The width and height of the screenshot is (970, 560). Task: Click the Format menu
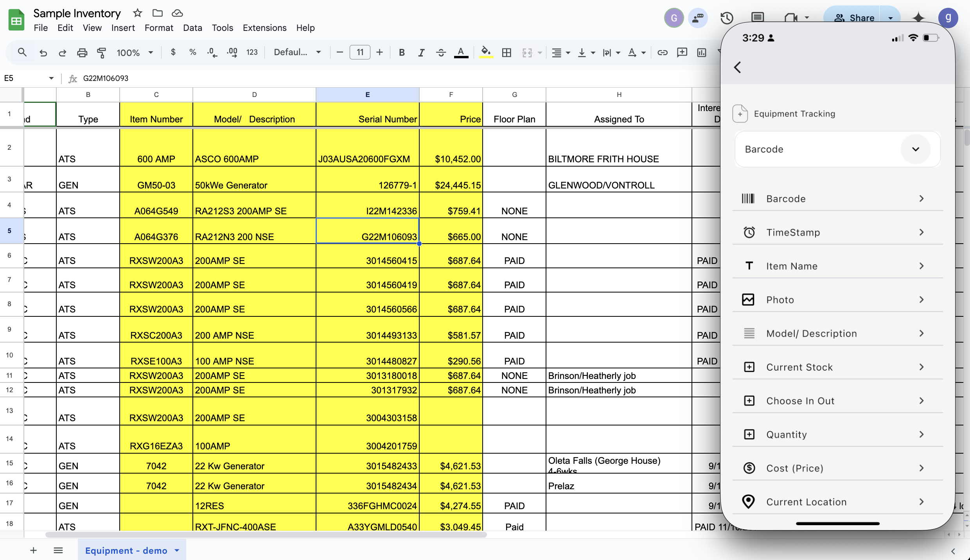click(x=159, y=27)
